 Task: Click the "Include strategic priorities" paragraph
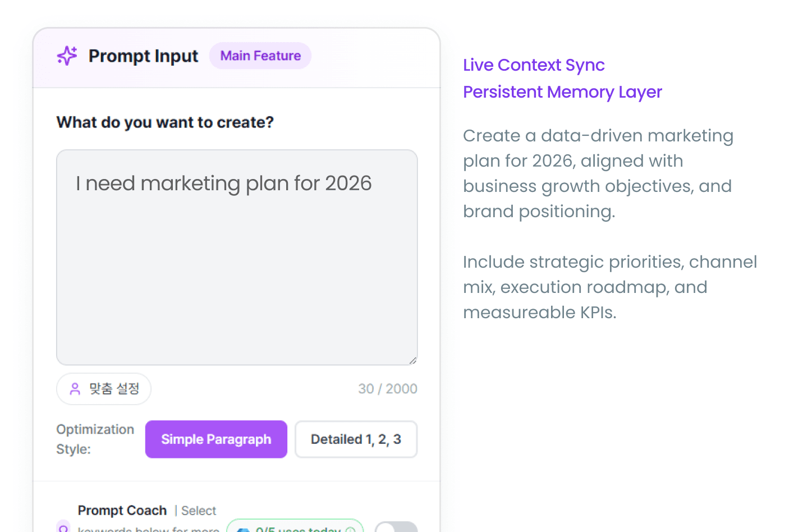tap(609, 287)
